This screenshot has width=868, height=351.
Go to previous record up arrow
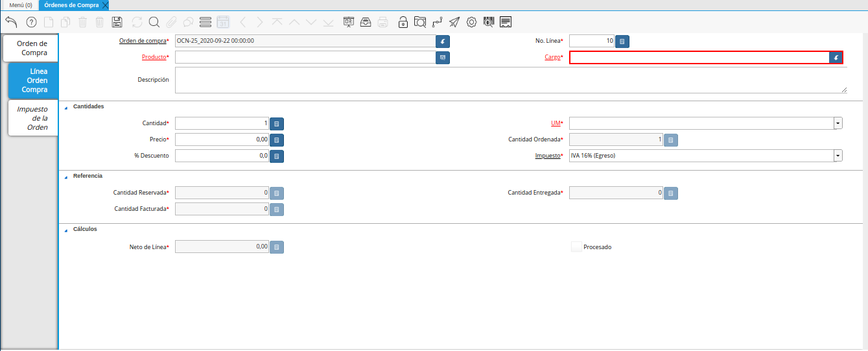[x=294, y=22]
